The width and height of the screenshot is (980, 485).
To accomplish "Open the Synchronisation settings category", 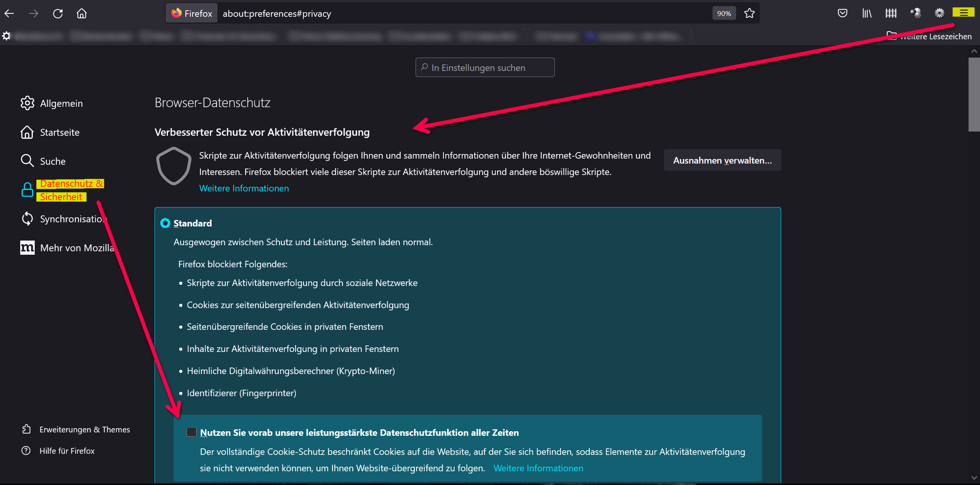I will (x=64, y=219).
